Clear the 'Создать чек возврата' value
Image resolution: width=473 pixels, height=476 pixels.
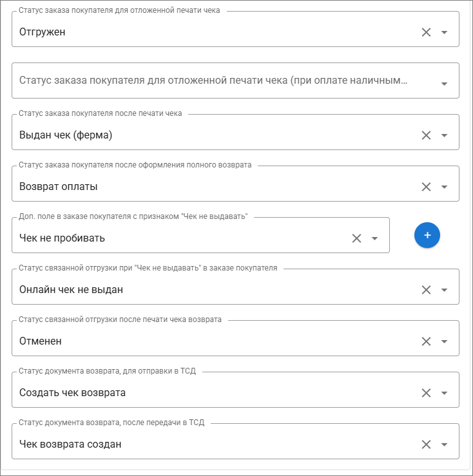point(426,393)
